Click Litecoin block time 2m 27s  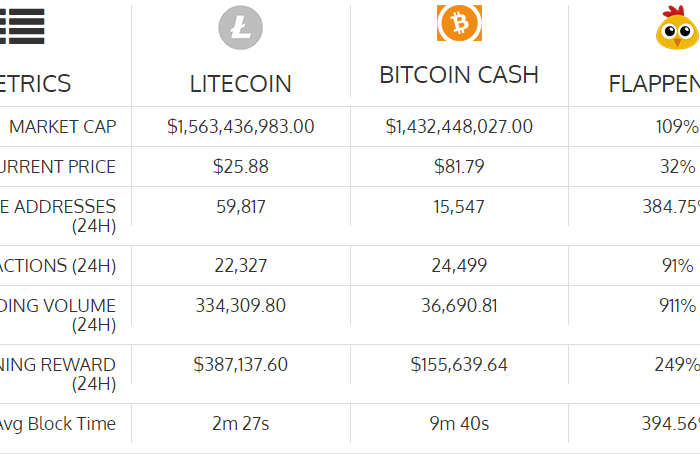pyautogui.click(x=241, y=424)
